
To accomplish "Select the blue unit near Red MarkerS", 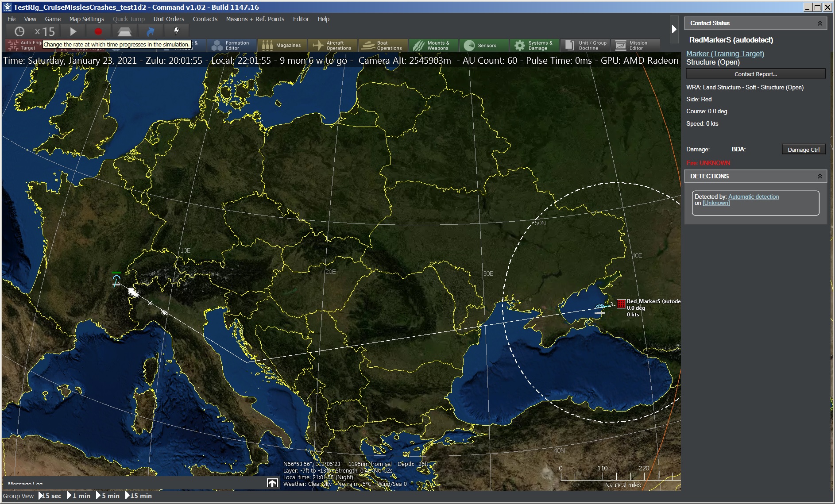I will 600,309.
